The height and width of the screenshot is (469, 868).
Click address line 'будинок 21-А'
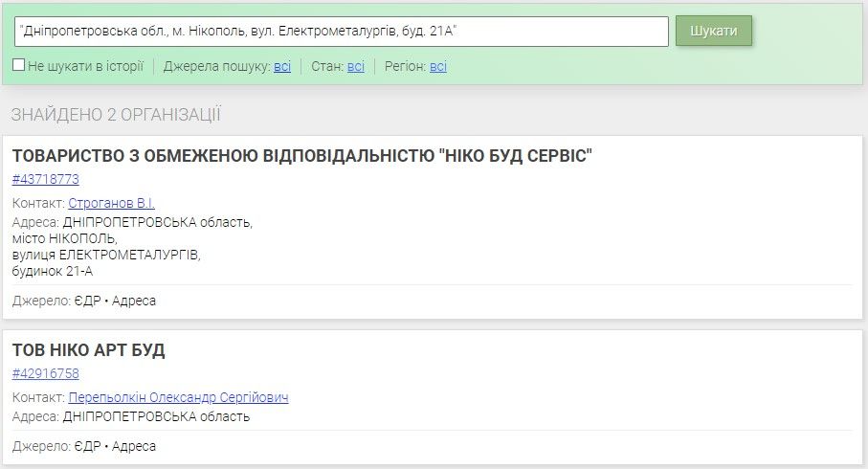click(53, 271)
